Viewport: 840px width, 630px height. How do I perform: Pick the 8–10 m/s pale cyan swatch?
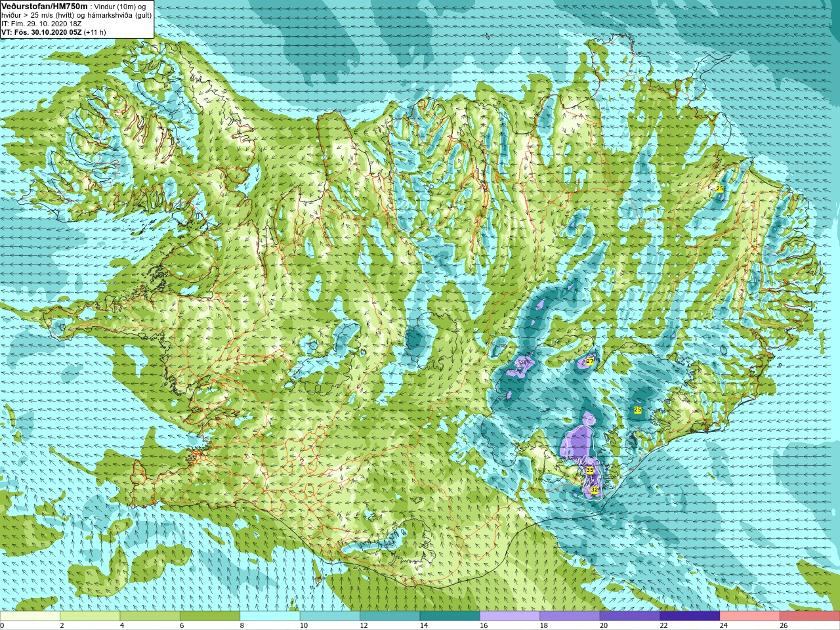point(270,616)
